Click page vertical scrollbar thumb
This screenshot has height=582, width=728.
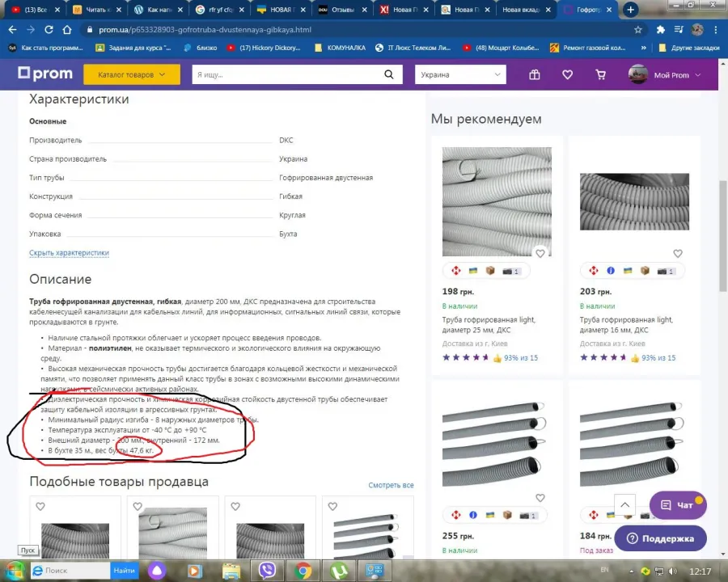click(x=723, y=236)
